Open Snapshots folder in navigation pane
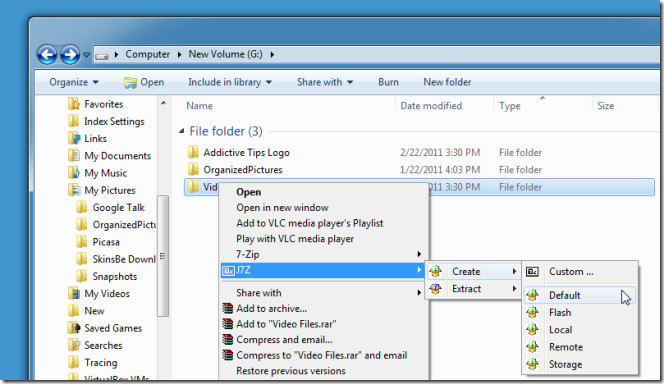664x384 pixels. click(107, 276)
